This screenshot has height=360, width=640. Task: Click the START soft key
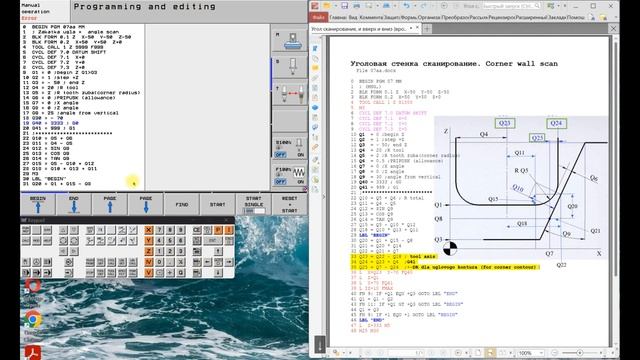click(x=218, y=204)
